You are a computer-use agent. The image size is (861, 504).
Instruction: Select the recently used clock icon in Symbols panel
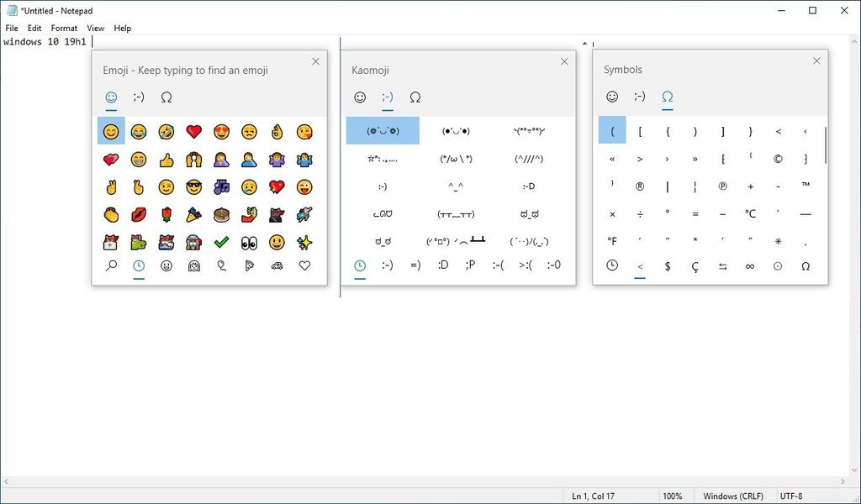click(611, 266)
